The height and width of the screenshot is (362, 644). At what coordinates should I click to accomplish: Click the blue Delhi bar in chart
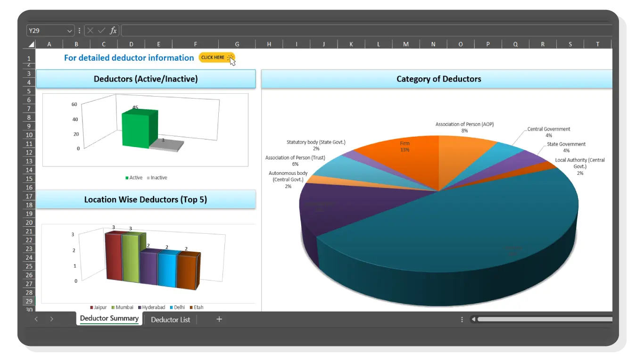click(168, 269)
